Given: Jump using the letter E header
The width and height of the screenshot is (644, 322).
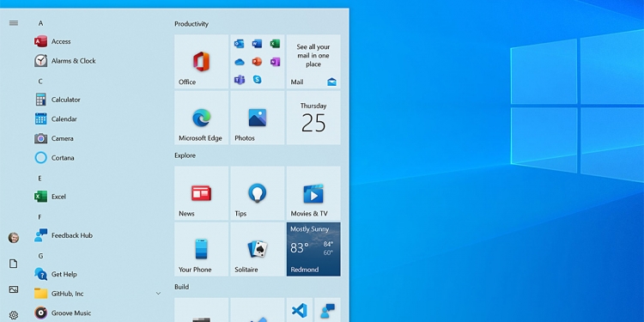Looking at the screenshot, I should point(39,179).
